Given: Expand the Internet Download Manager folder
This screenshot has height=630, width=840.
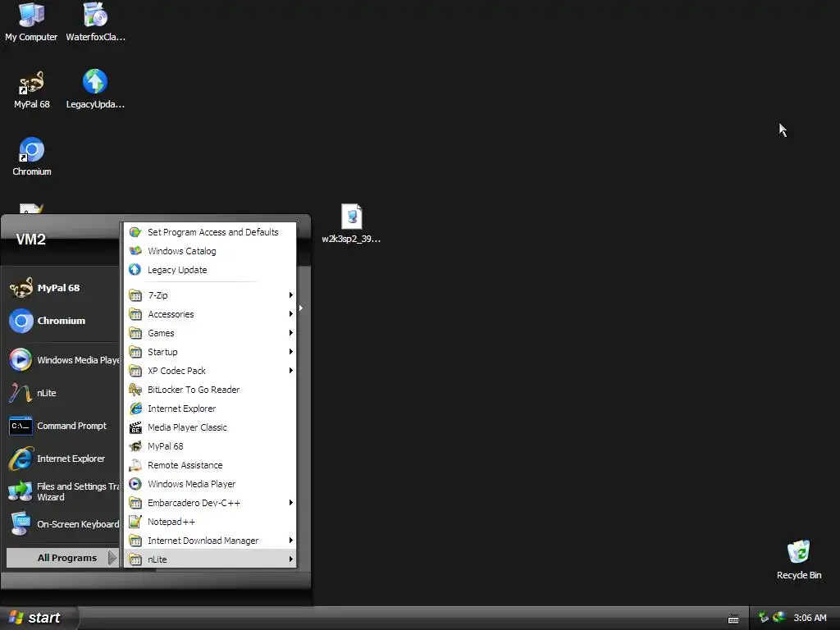Looking at the screenshot, I should [210, 541].
